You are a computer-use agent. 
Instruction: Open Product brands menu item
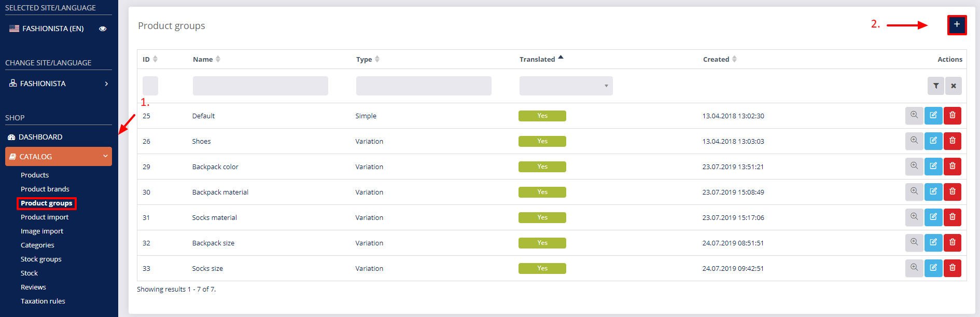[x=45, y=189]
